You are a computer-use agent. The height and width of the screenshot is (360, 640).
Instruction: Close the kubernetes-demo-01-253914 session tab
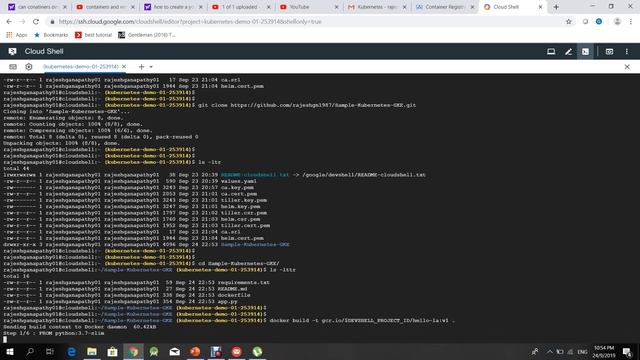[x=124, y=67]
